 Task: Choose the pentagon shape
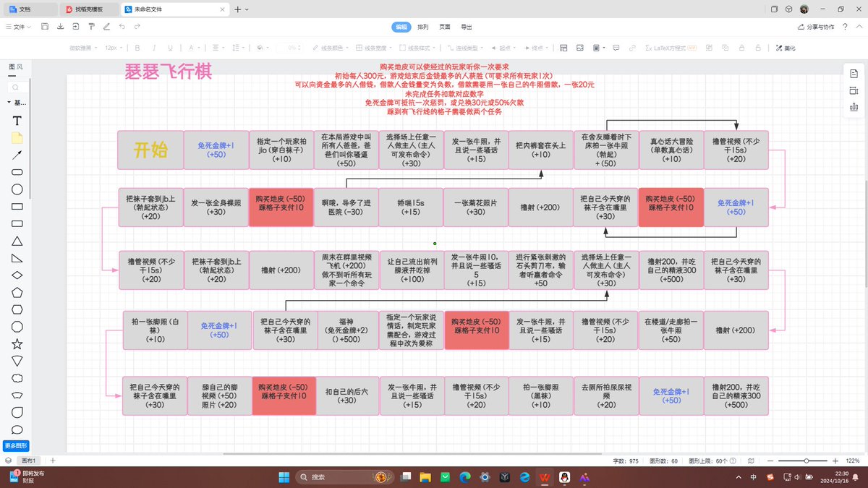[17, 292]
